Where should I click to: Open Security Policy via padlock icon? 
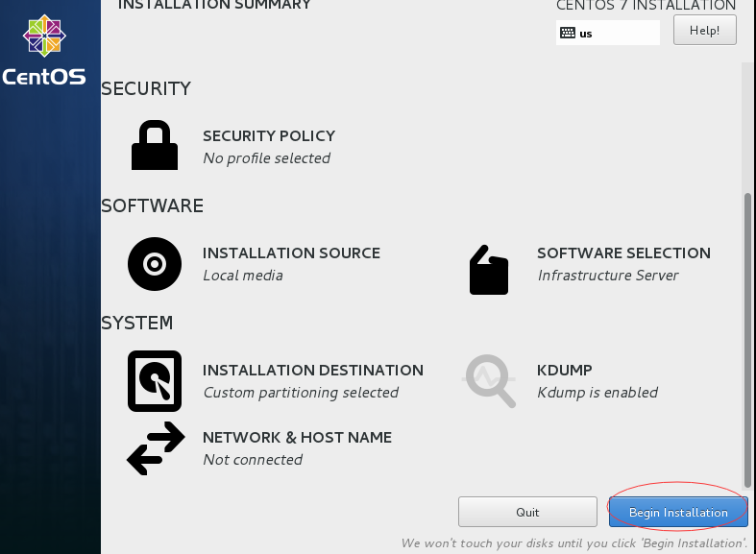[155, 145]
